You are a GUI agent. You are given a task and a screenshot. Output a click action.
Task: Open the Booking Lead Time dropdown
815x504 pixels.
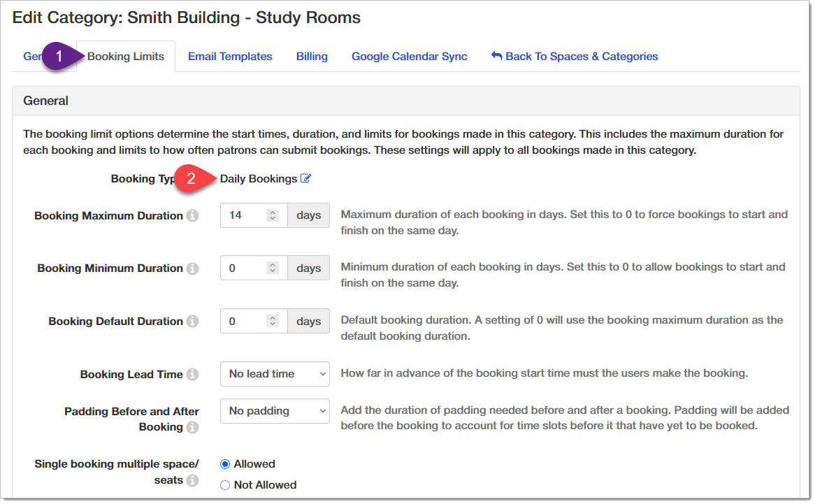pyautogui.click(x=275, y=374)
